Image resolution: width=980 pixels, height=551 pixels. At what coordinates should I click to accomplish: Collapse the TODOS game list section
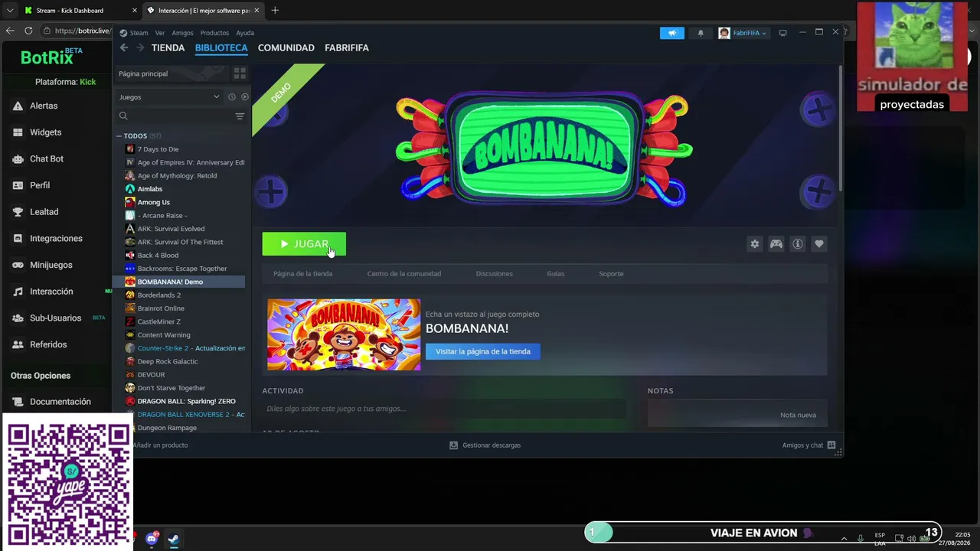click(x=119, y=136)
